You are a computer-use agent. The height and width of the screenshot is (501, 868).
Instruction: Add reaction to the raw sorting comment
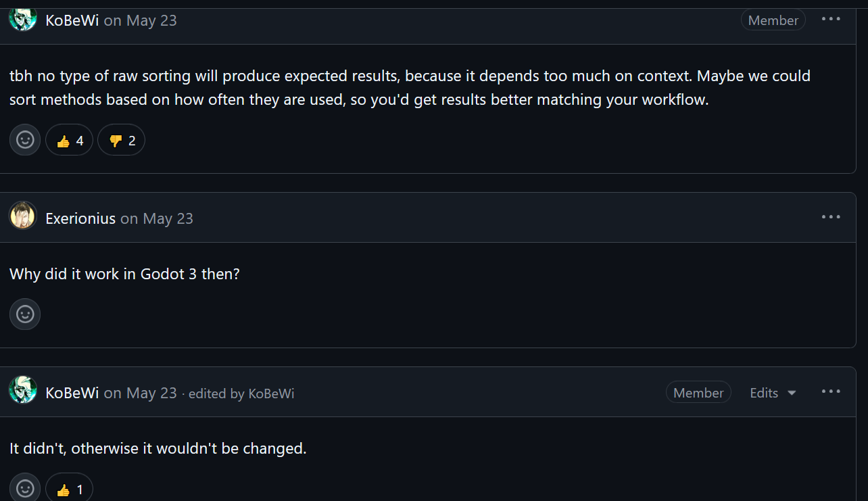[x=25, y=140]
